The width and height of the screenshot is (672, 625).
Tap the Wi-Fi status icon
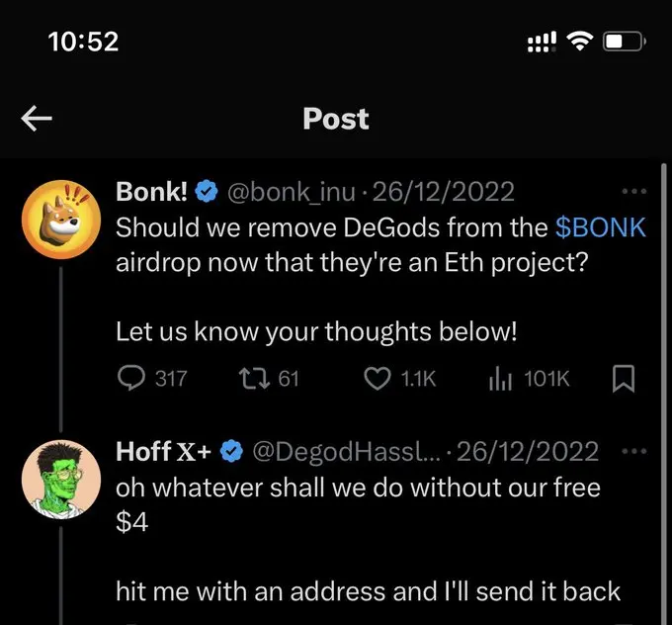pos(580,42)
